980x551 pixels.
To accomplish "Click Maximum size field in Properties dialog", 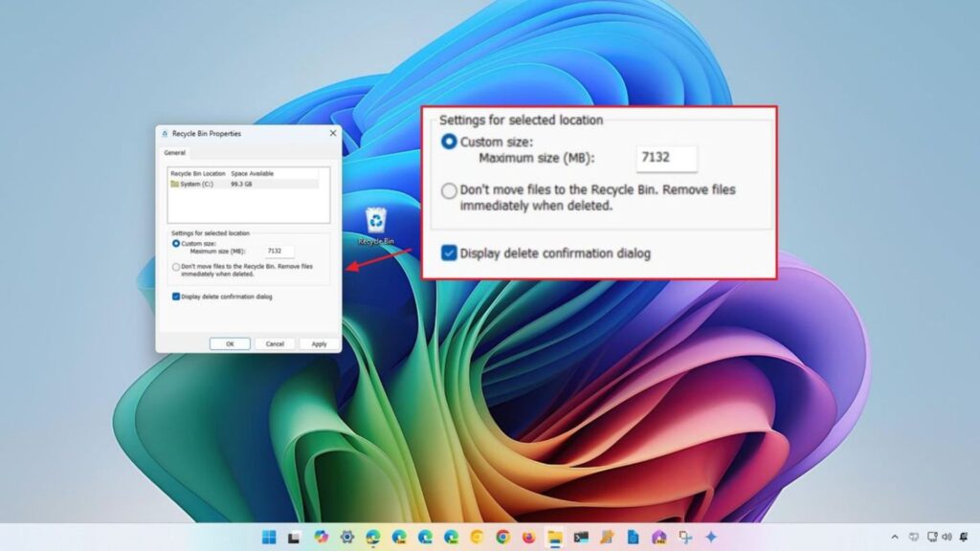I will (279, 251).
